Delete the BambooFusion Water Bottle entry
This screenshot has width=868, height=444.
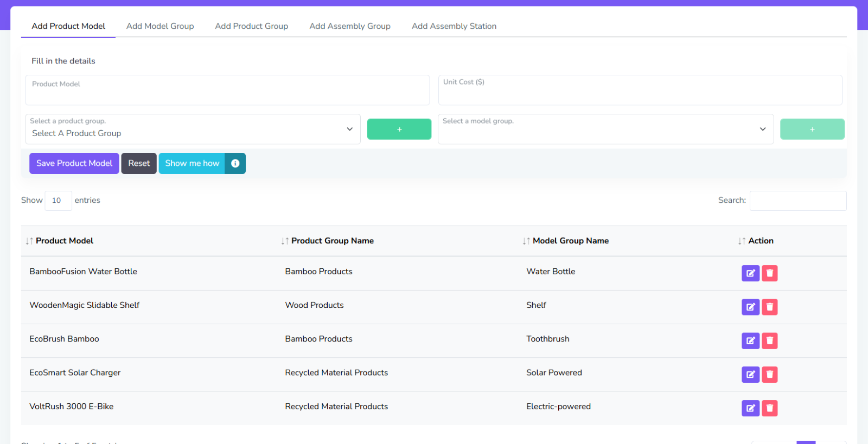tap(769, 273)
